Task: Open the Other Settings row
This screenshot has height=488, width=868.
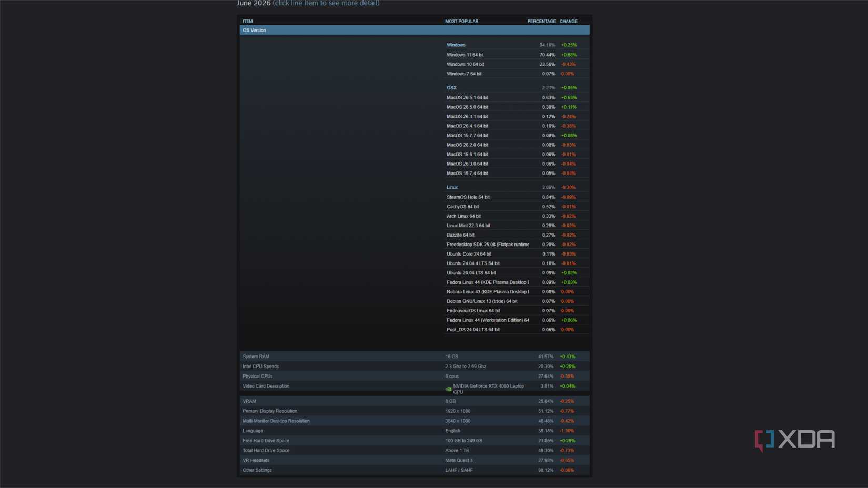Action: [x=415, y=470]
